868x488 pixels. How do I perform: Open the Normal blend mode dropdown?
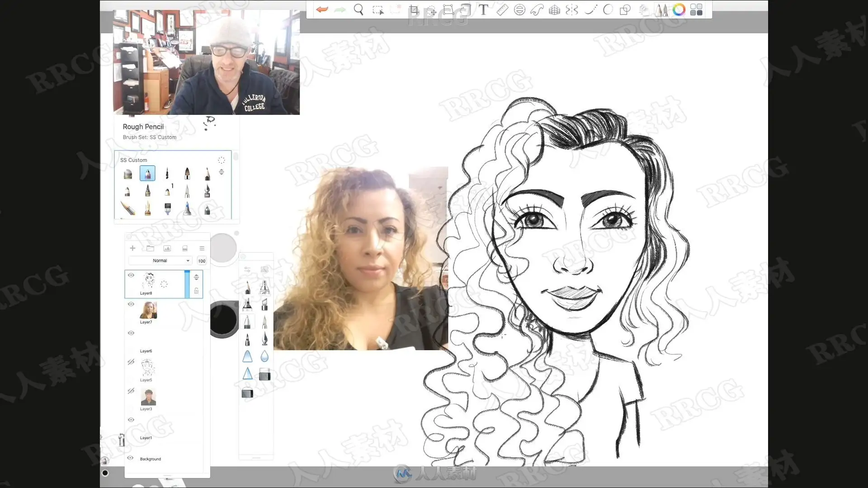pos(160,261)
